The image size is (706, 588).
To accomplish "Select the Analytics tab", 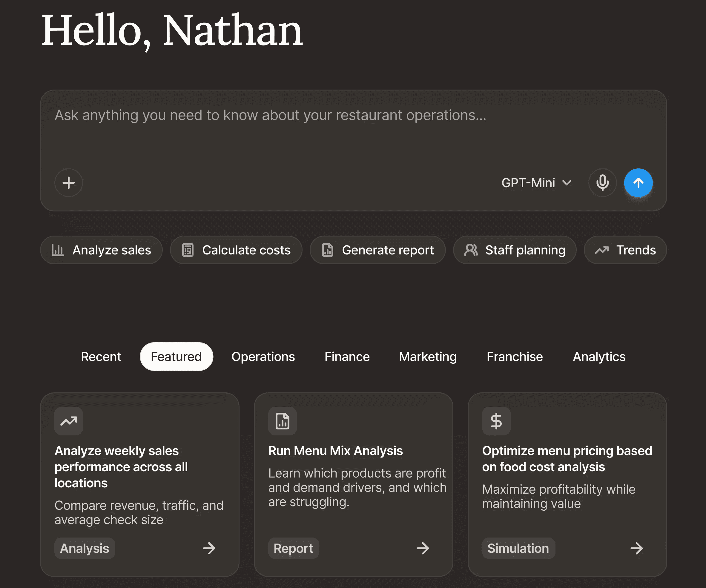I will tap(599, 357).
